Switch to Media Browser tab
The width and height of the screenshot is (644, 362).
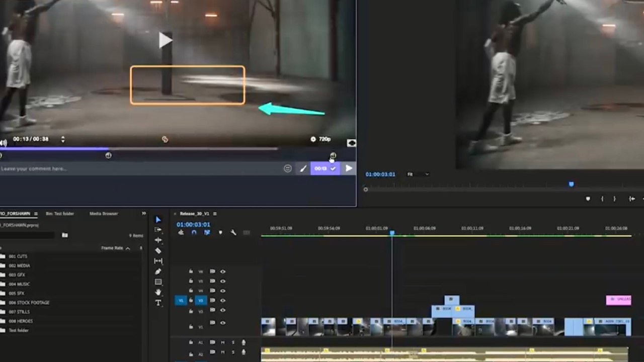[x=104, y=214]
